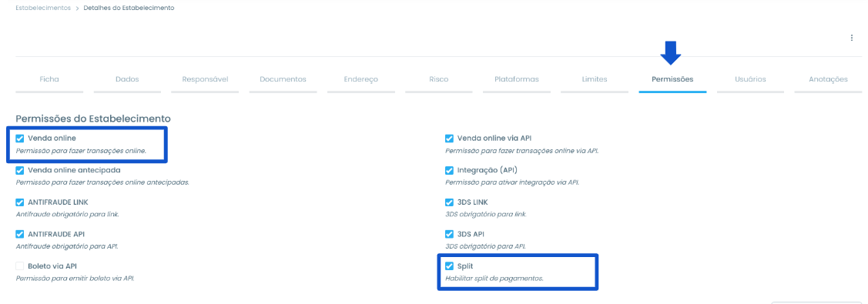Toggle the ANTIFRAUDE API checkbox
This screenshot has width=868, height=304.
tap(20, 235)
